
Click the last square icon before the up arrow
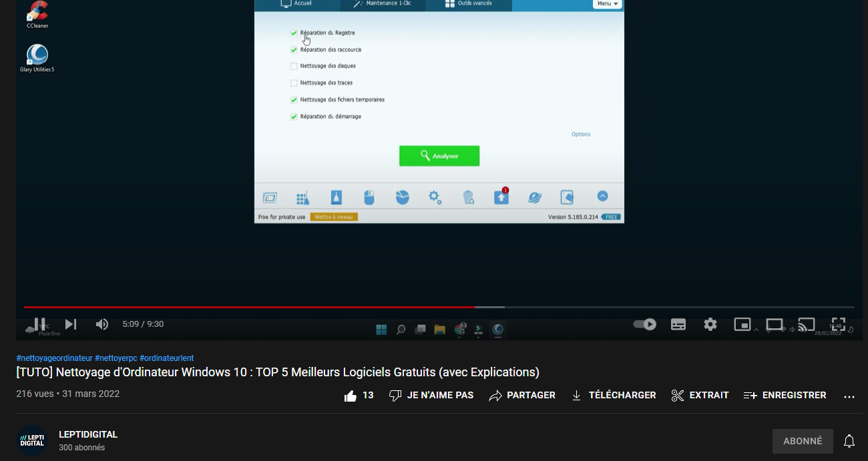tap(567, 197)
